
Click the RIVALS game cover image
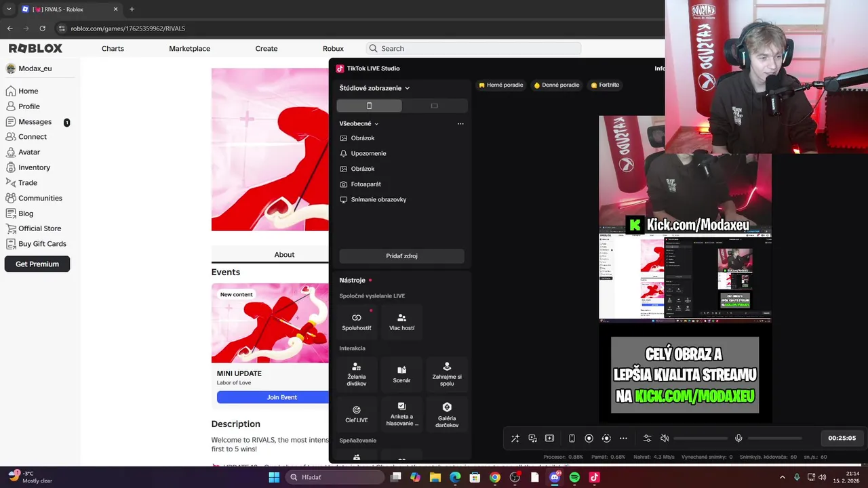coord(270,149)
